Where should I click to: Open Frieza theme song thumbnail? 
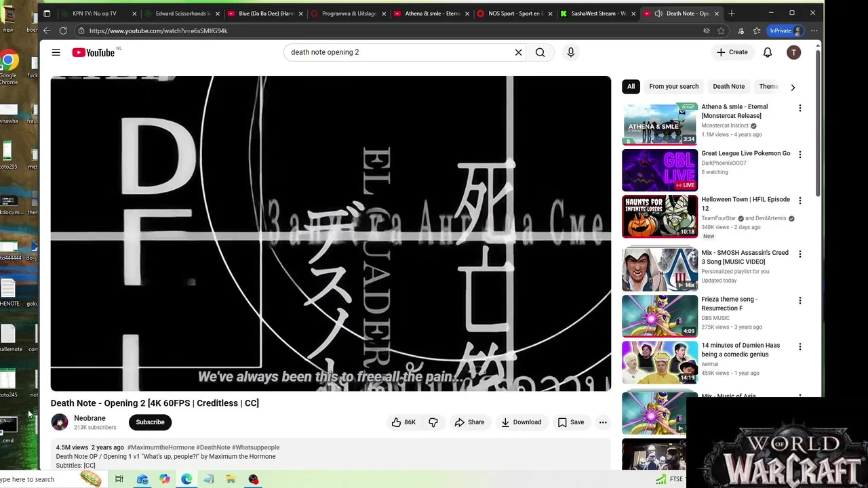coord(660,316)
